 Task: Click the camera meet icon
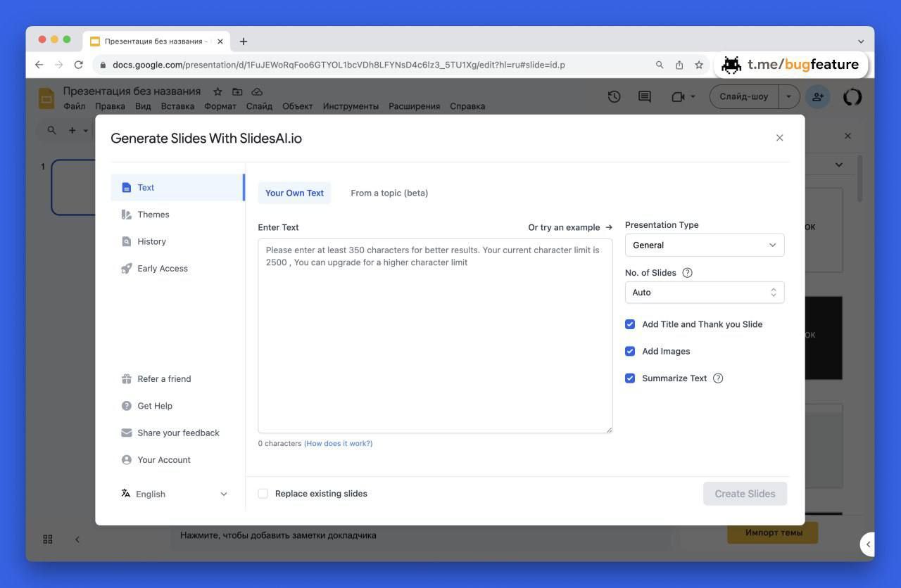[x=678, y=97]
